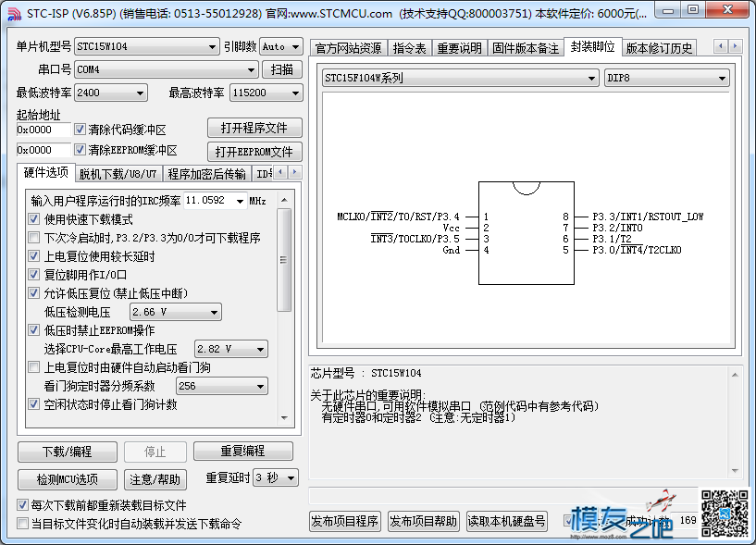Image resolution: width=756 pixels, height=545 pixels.
Task: Click the 扫描 serial port button
Action: click(282, 69)
